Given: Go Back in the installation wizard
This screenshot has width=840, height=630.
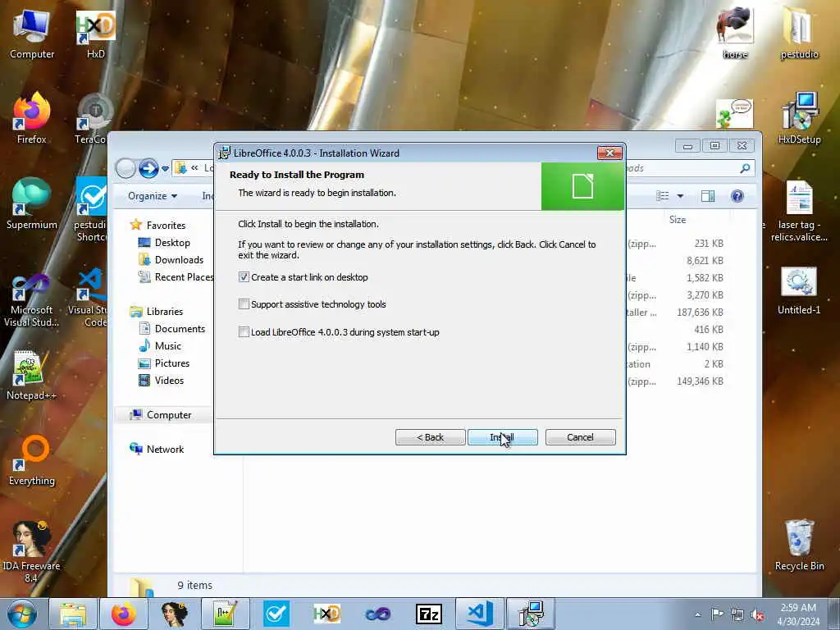Looking at the screenshot, I should pyautogui.click(x=430, y=437).
